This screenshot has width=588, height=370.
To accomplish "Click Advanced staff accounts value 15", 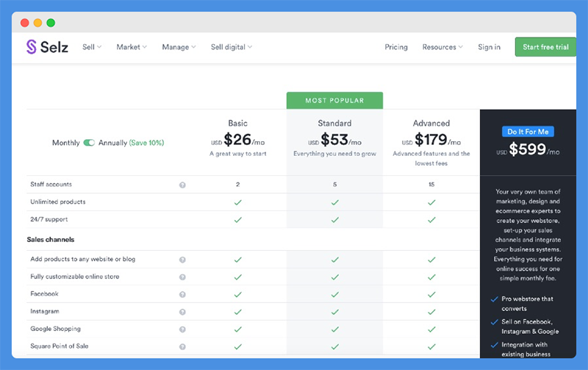I will (x=431, y=184).
